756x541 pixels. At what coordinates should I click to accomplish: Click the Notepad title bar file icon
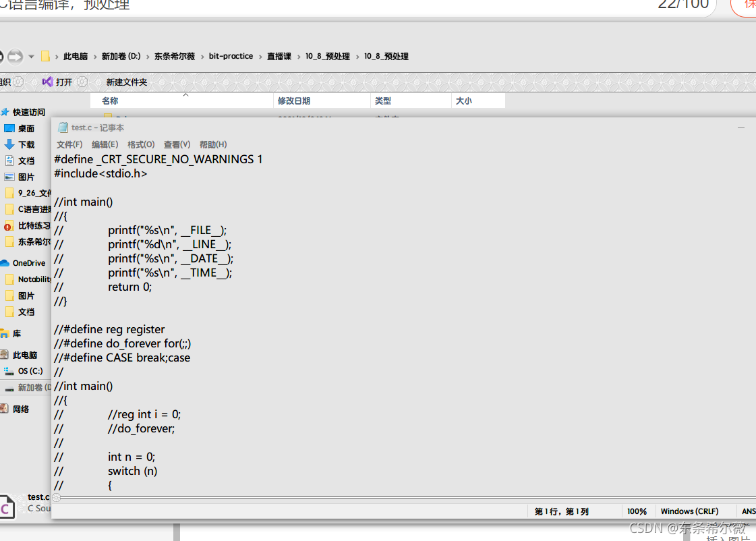63,127
